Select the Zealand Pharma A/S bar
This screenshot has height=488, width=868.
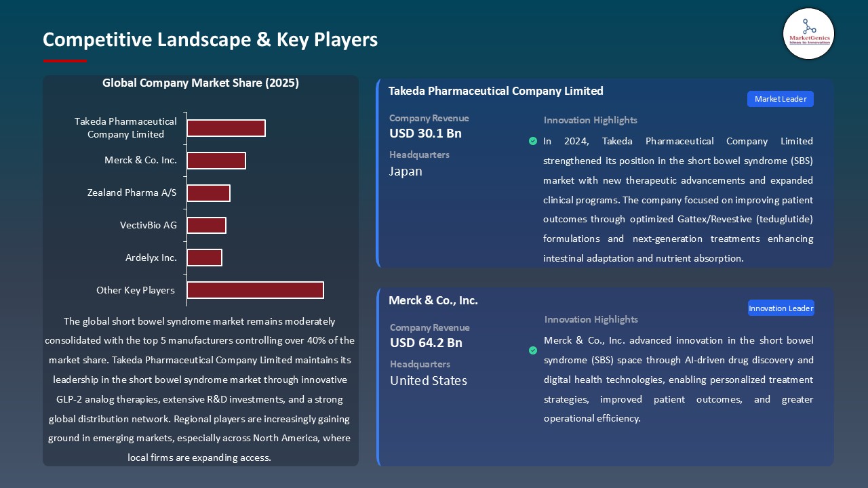pos(209,192)
